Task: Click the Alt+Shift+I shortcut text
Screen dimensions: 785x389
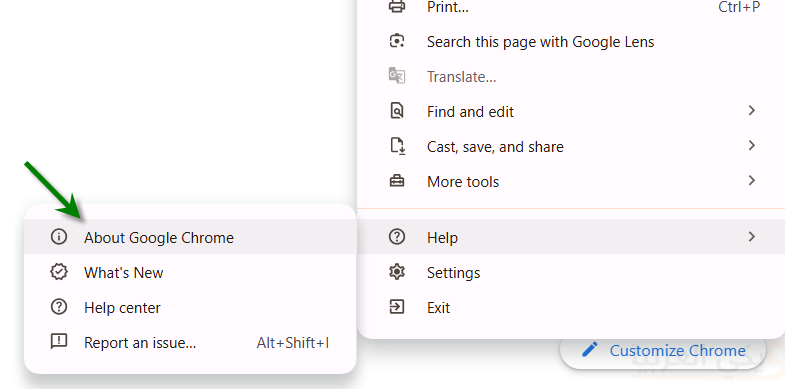Action: coord(293,343)
